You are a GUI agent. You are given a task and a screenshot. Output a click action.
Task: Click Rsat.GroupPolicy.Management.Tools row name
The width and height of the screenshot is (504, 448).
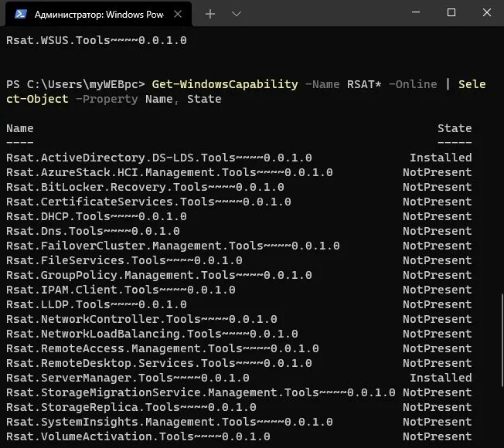click(159, 275)
